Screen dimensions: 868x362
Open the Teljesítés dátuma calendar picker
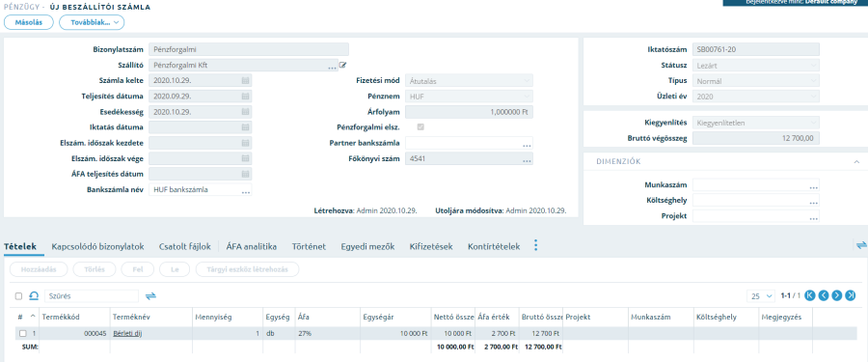245,96
